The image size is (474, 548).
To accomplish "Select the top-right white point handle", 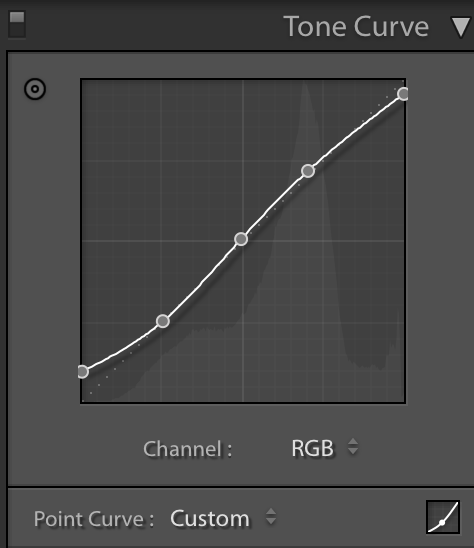I will (403, 94).
